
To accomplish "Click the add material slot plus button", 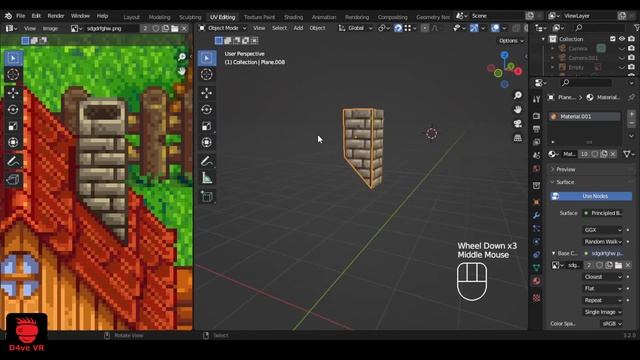I will pyautogui.click(x=631, y=114).
